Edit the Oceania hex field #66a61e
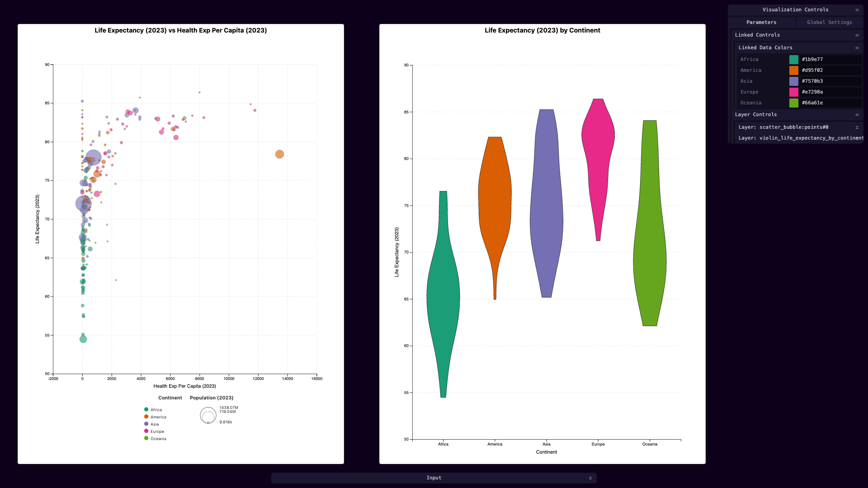This screenshot has height=488, width=868. [x=830, y=103]
